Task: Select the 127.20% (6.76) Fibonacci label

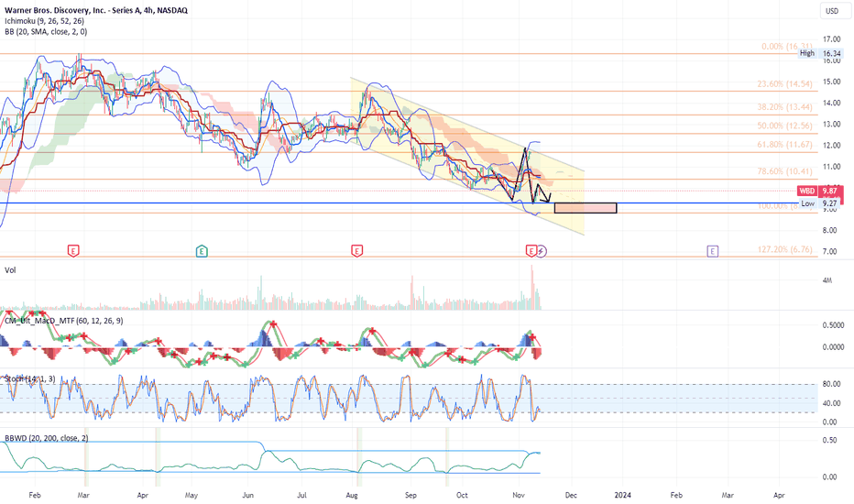Action: [x=784, y=249]
